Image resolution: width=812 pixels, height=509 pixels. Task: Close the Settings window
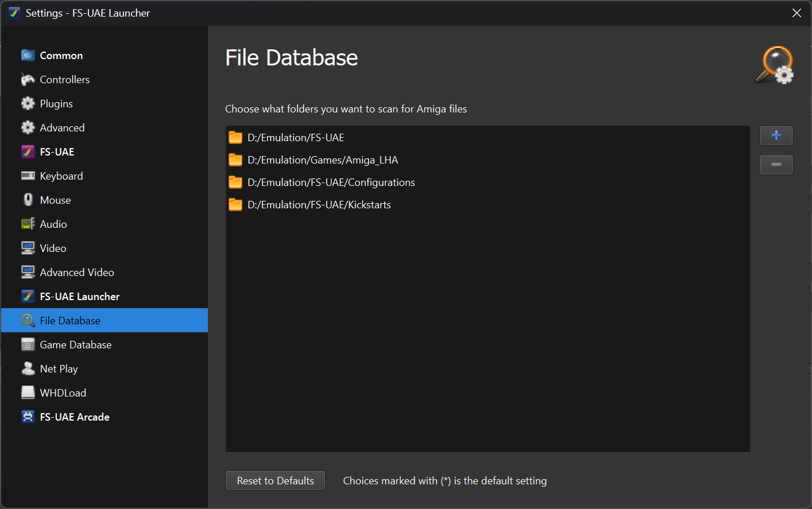pyautogui.click(x=796, y=13)
